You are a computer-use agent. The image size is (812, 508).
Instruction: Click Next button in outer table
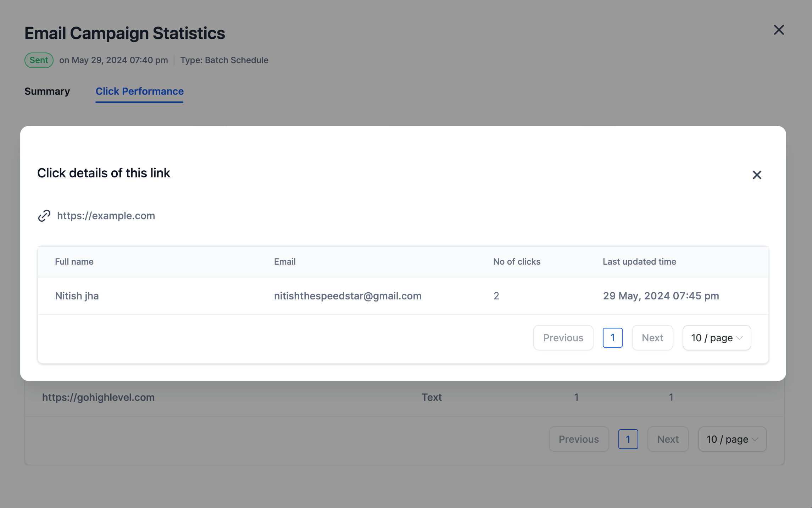pyautogui.click(x=667, y=439)
